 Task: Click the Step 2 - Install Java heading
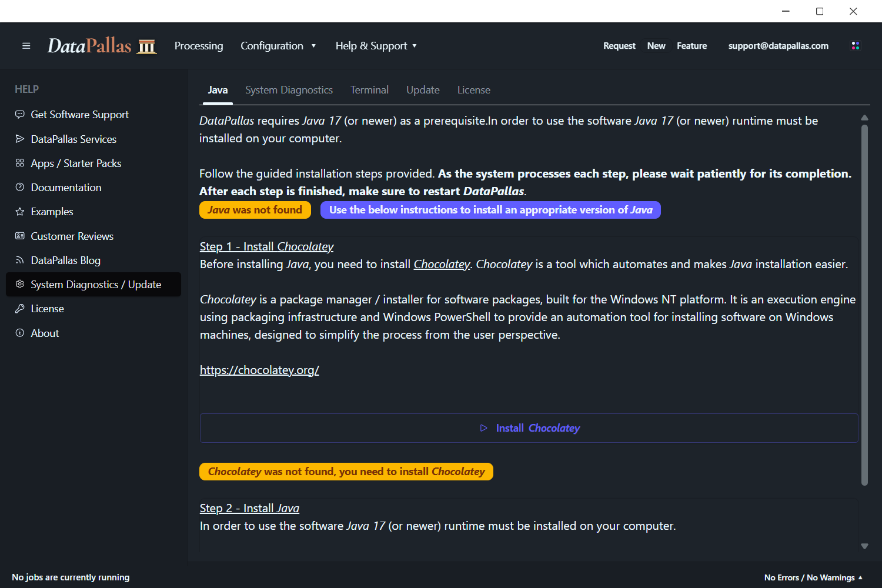[249, 508]
